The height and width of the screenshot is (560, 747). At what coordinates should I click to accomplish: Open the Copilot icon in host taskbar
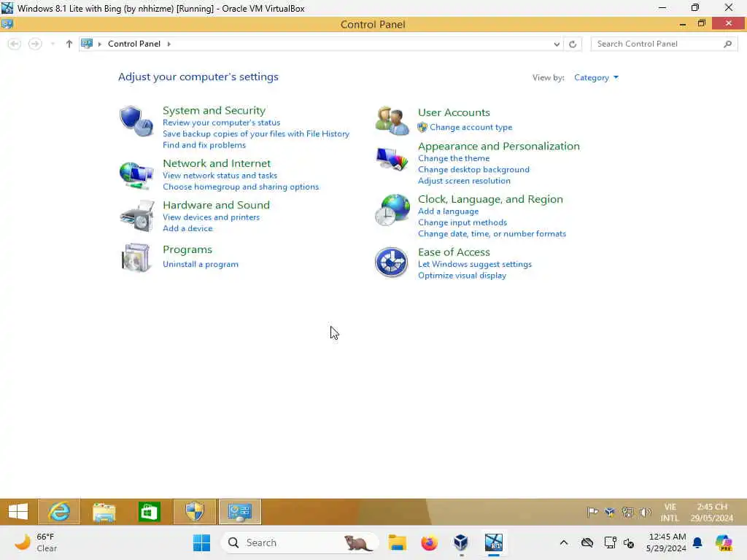(x=724, y=542)
